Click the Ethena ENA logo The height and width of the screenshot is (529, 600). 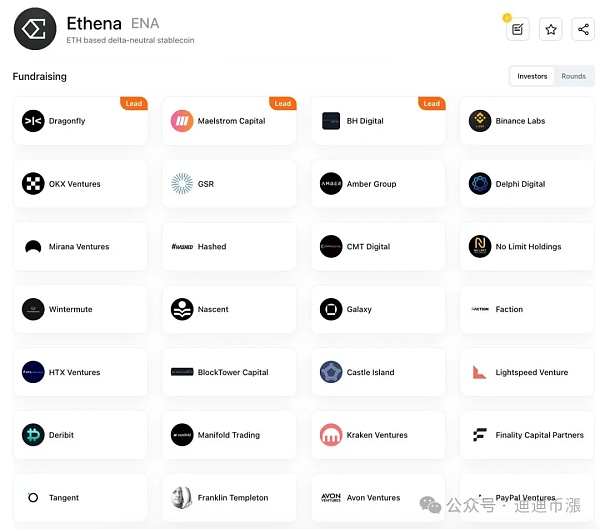tap(35, 29)
